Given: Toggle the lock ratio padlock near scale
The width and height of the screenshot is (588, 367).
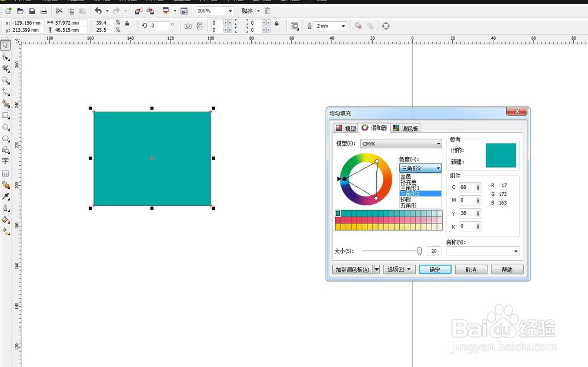Looking at the screenshot, I should (x=127, y=24).
